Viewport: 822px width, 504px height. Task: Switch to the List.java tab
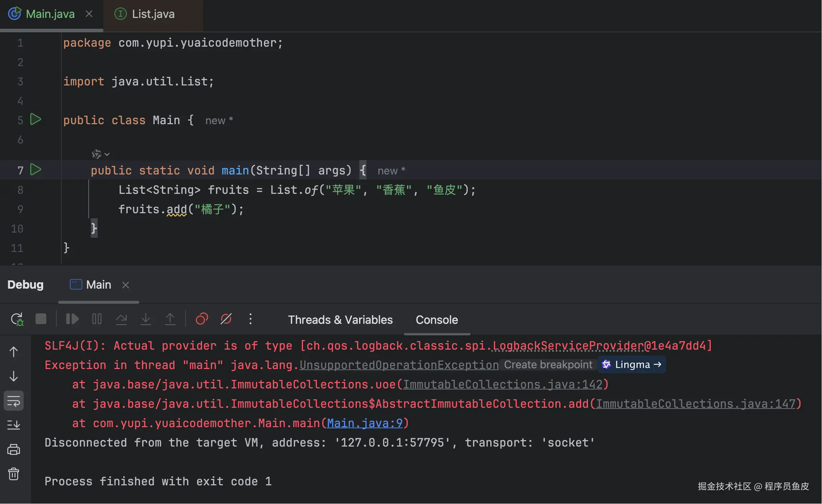click(153, 14)
